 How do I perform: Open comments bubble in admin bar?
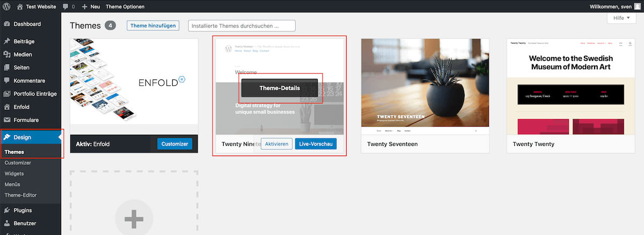[x=68, y=6]
